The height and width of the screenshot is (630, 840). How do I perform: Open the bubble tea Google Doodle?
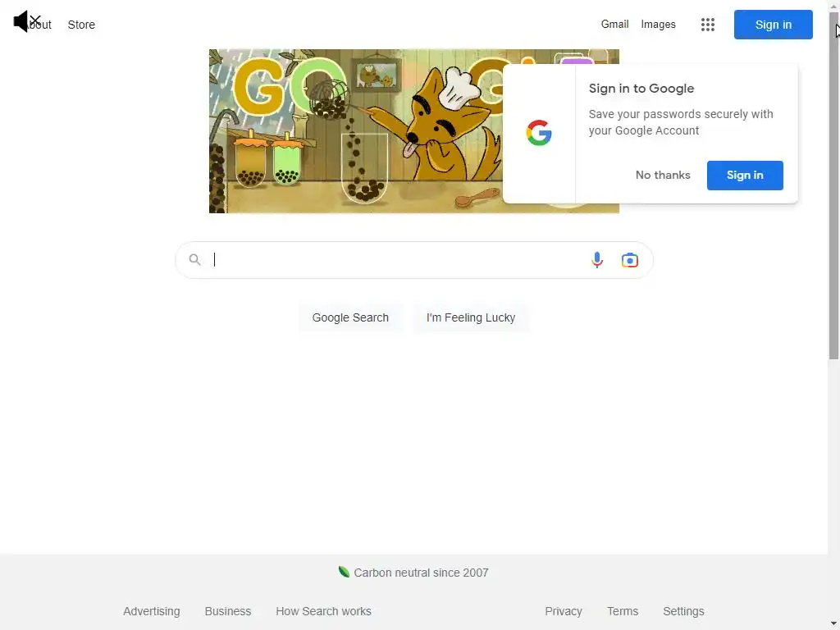click(414, 131)
